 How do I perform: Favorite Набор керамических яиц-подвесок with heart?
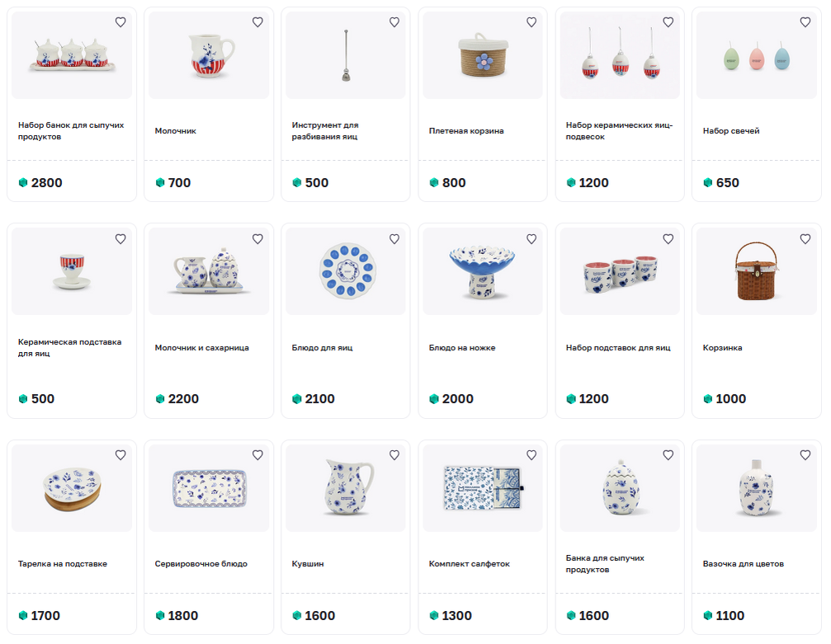click(x=668, y=22)
